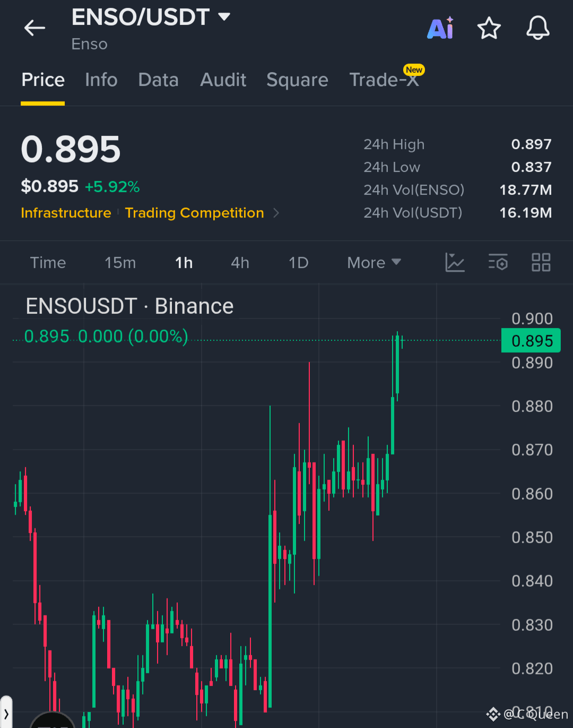Open the Data tab
573x728 pixels.
(158, 80)
